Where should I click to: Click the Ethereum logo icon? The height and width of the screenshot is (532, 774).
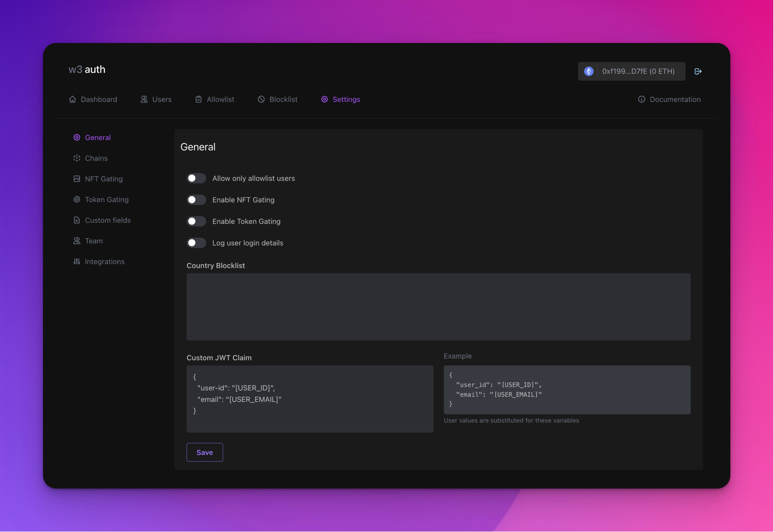pos(589,71)
